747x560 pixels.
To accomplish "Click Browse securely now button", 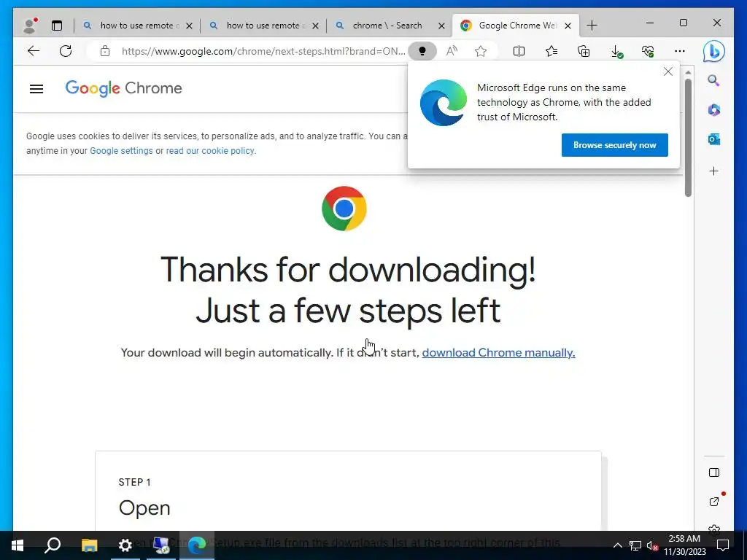I will [614, 145].
